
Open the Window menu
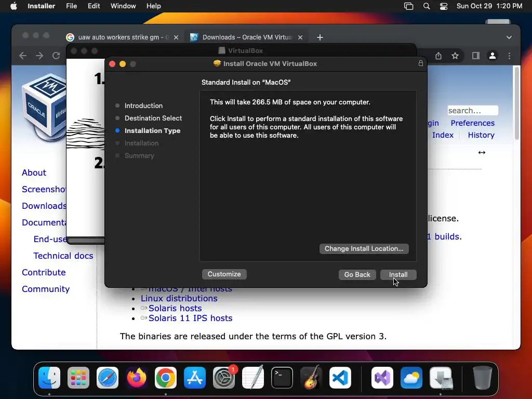[x=123, y=6]
